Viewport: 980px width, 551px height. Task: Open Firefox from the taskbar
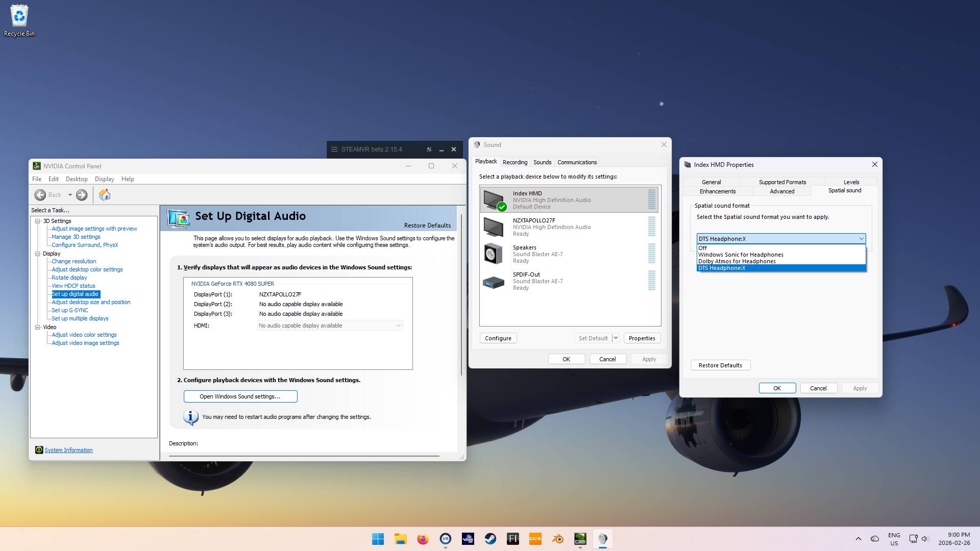423,539
